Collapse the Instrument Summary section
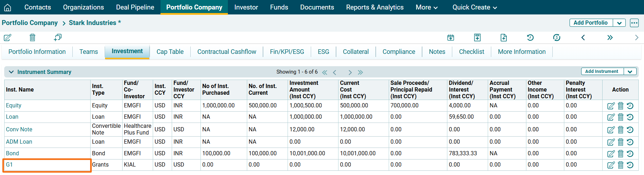 [x=11, y=72]
